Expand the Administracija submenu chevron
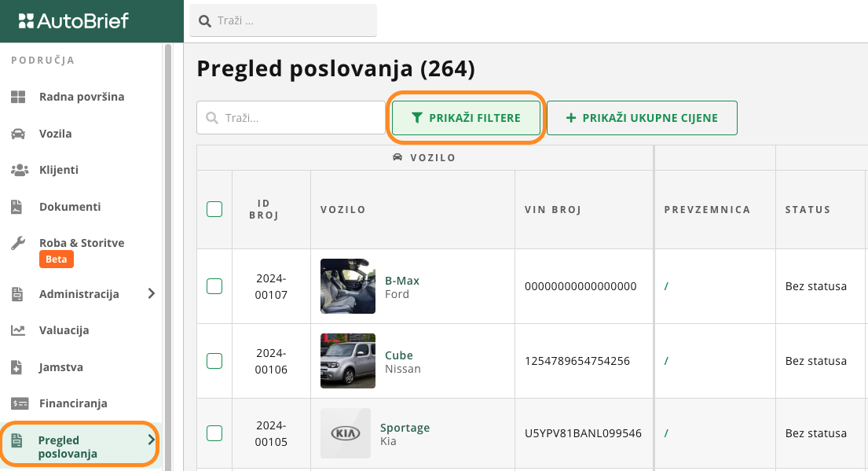 [x=152, y=293]
